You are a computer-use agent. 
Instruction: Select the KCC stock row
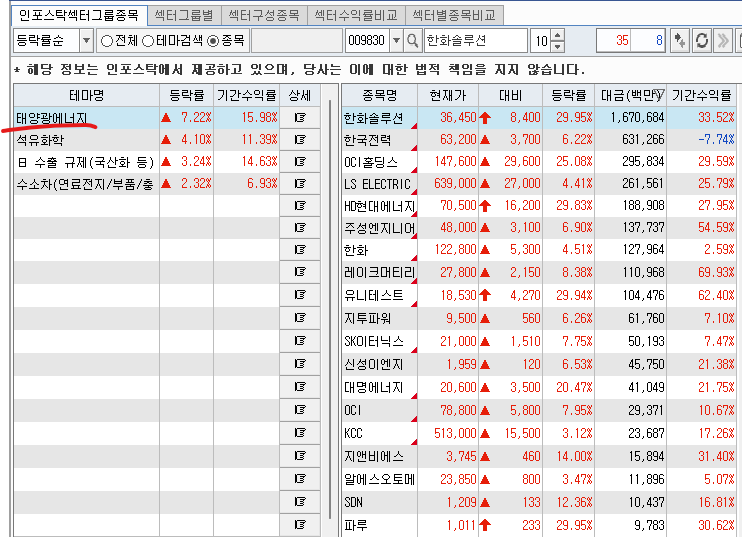539,433
